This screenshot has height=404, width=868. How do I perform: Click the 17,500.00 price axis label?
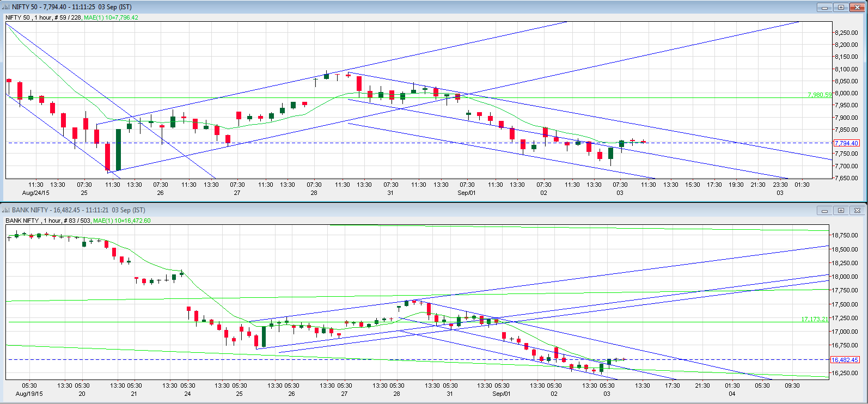(x=844, y=304)
